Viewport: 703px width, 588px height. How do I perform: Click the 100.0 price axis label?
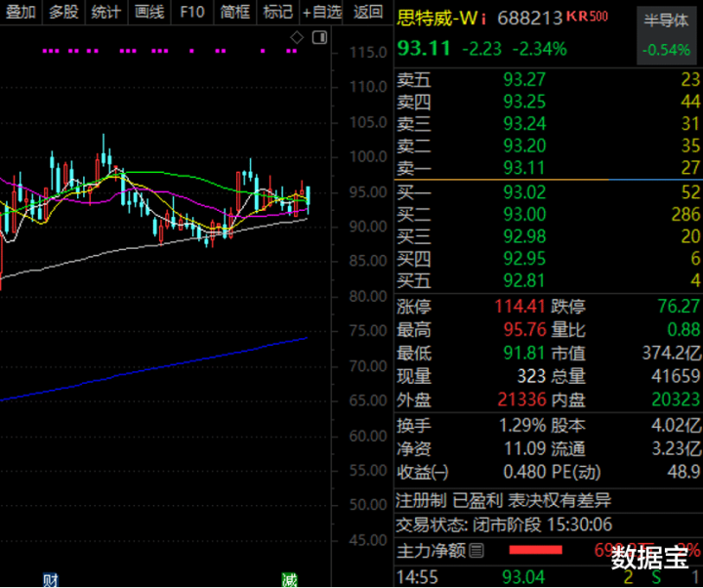click(368, 157)
